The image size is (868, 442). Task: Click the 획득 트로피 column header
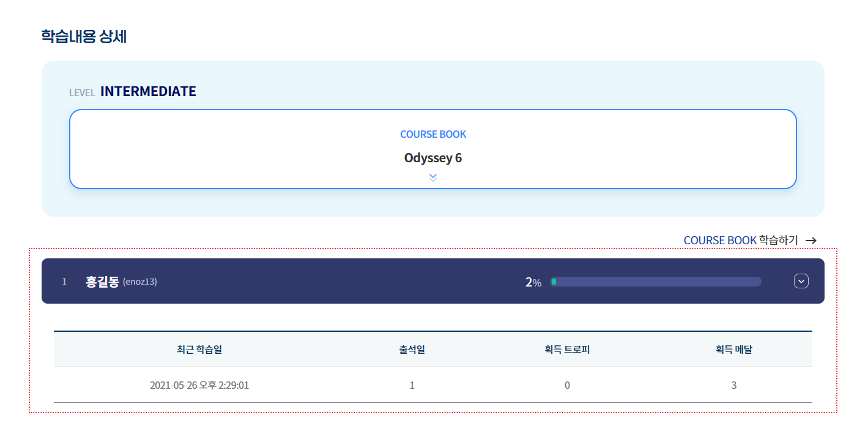coord(567,350)
